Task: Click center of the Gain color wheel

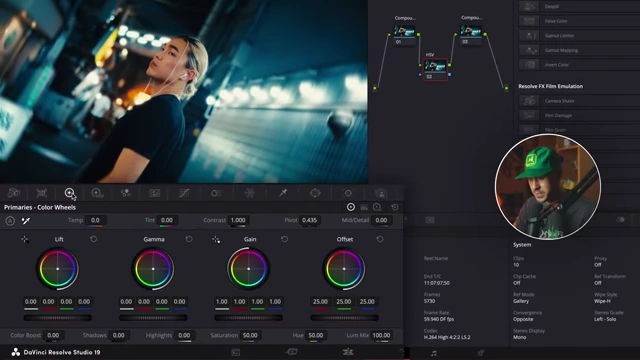Action: (249, 269)
